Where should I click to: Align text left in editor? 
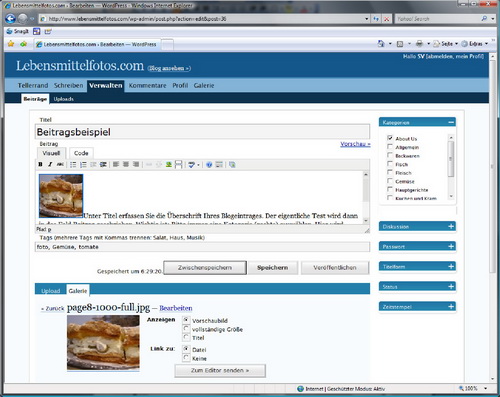[x=116, y=164]
